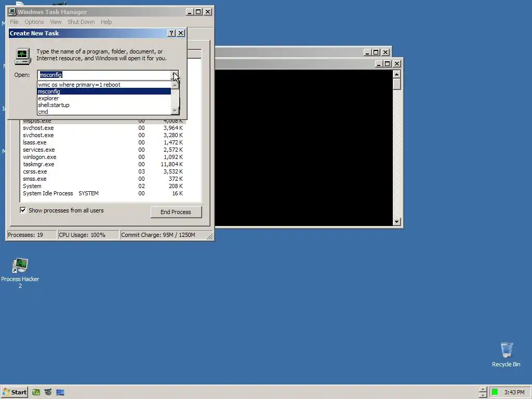Select the services.exe process row
The width and height of the screenshot is (532, 399).
[x=103, y=150]
